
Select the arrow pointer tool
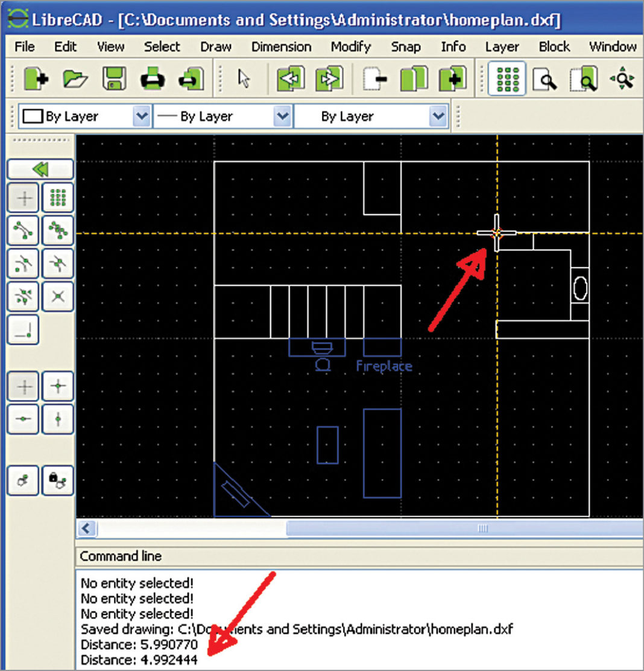[244, 79]
